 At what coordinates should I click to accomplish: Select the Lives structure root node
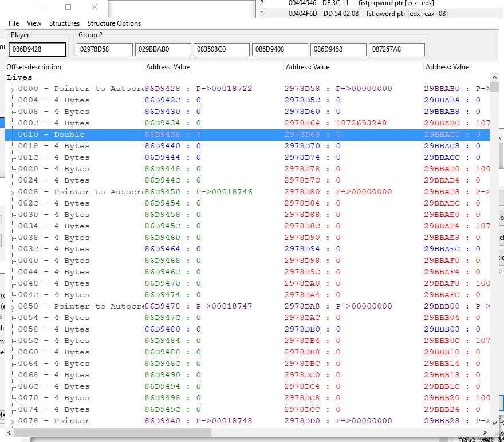coord(19,77)
